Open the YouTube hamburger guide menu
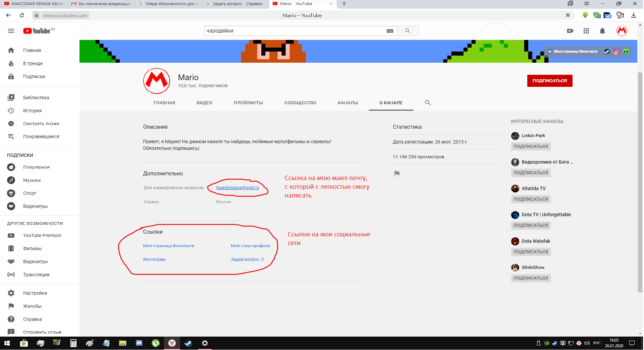Screen dimensions: 644x350 [x=11, y=31]
